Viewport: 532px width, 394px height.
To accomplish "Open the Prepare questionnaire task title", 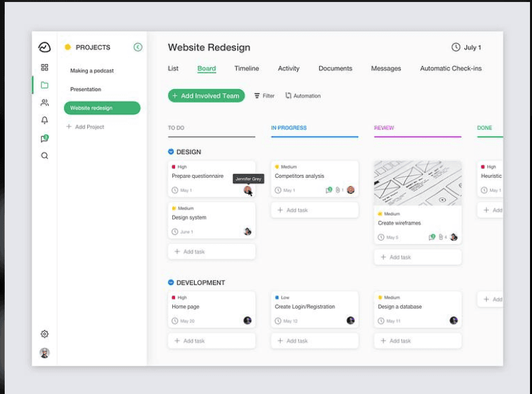I will tap(198, 176).
